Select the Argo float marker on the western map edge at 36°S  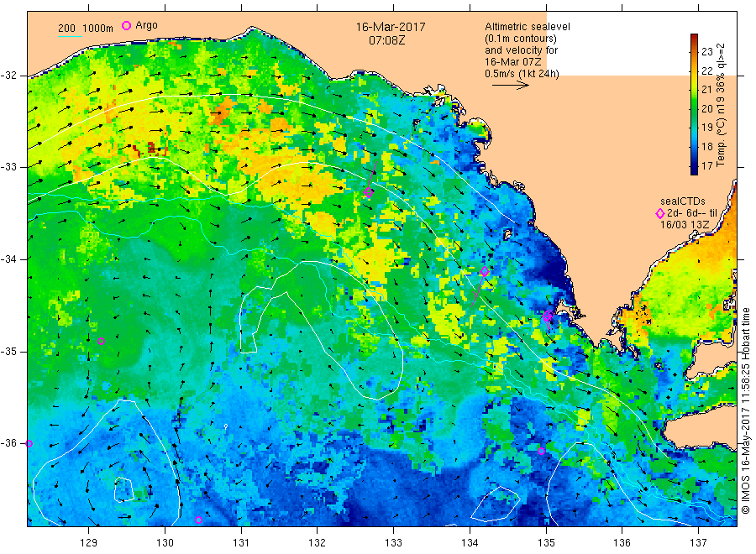coord(29,444)
